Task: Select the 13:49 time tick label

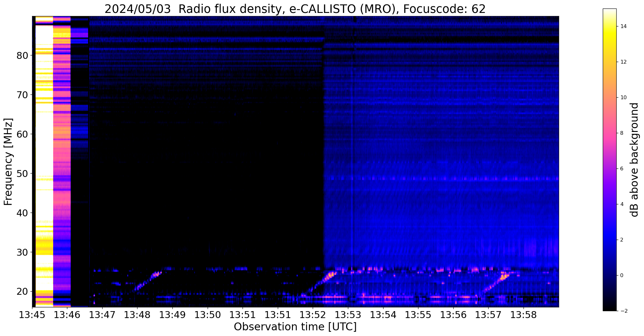Action: click(172, 314)
